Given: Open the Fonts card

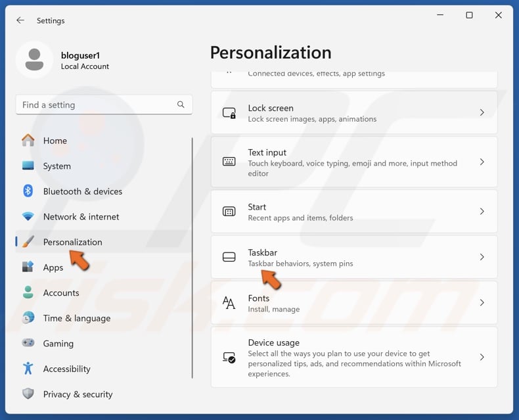Looking at the screenshot, I should click(354, 303).
